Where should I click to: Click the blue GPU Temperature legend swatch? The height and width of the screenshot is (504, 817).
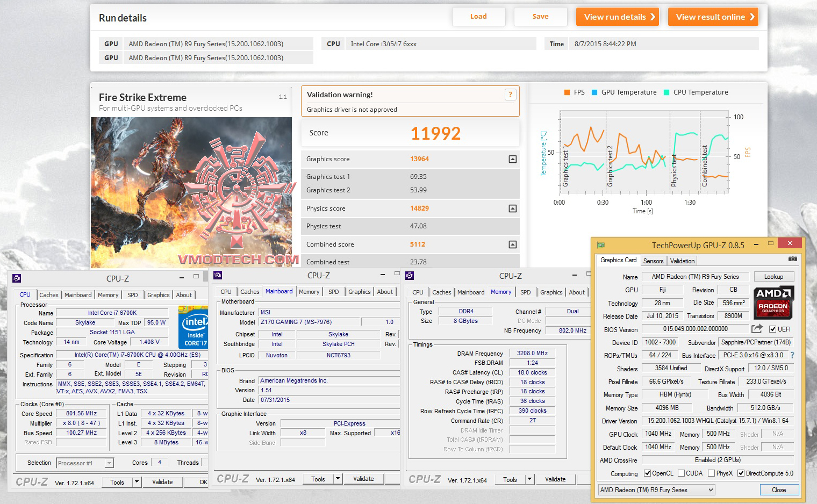point(594,92)
